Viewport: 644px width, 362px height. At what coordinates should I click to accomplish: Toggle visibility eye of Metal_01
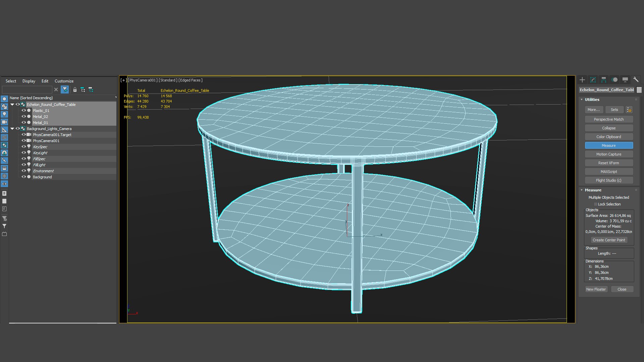24,122
